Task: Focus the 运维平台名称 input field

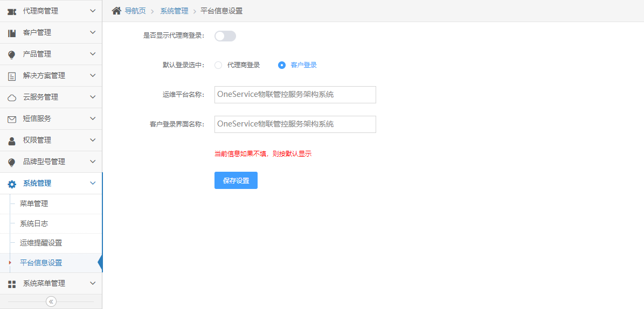Action: 295,95
